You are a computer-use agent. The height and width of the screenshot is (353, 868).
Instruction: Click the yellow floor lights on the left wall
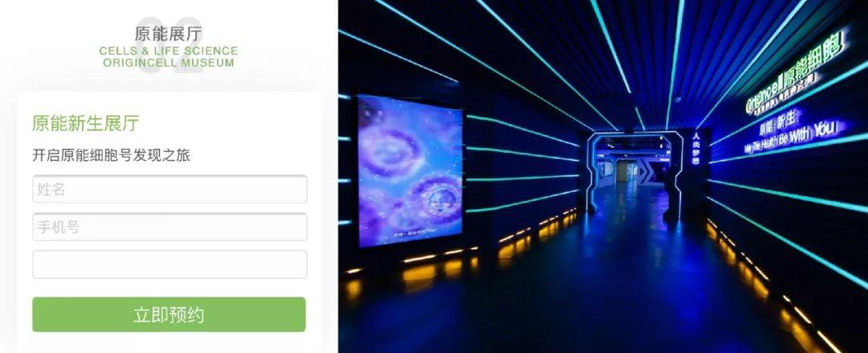(460, 256)
